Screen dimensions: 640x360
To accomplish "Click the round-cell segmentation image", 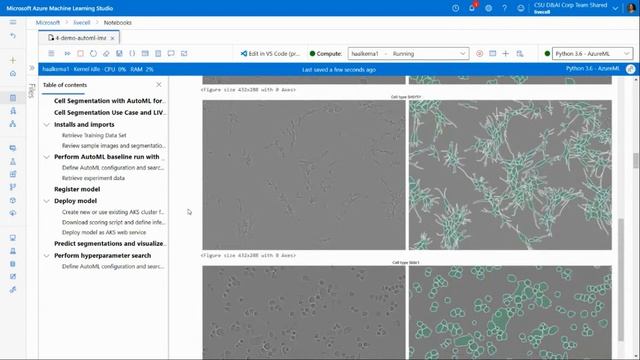I will (510, 313).
